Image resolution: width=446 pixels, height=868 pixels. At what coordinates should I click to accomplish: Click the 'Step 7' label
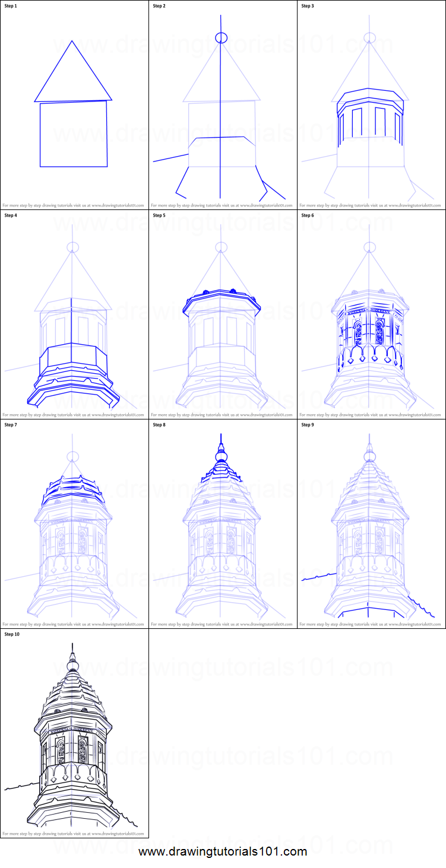coord(11,425)
